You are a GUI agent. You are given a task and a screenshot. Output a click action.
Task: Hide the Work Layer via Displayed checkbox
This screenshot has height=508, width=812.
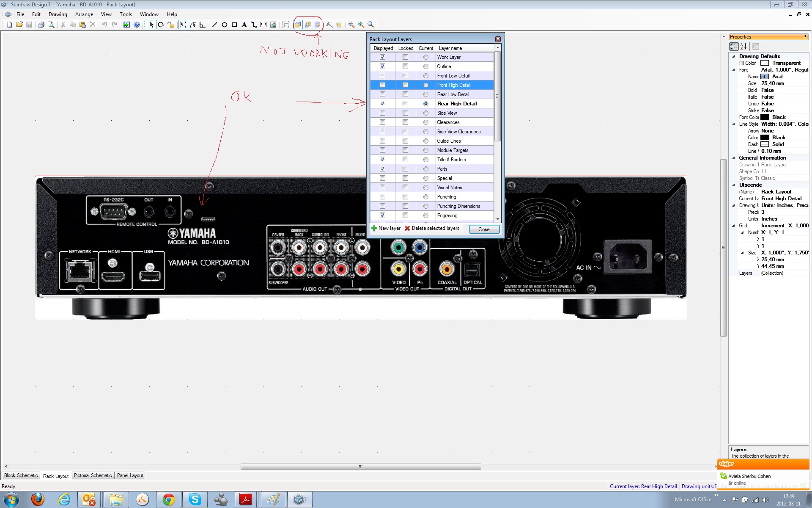pyautogui.click(x=382, y=57)
